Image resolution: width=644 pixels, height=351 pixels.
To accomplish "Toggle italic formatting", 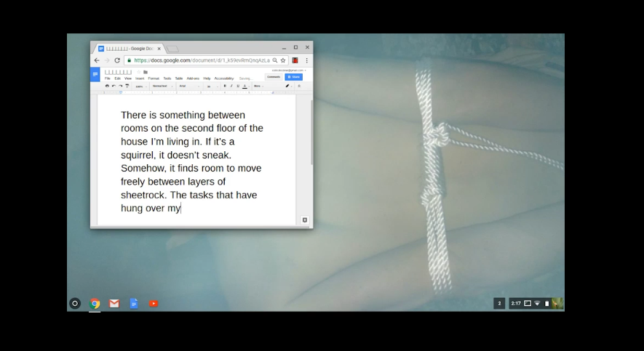I will point(231,86).
